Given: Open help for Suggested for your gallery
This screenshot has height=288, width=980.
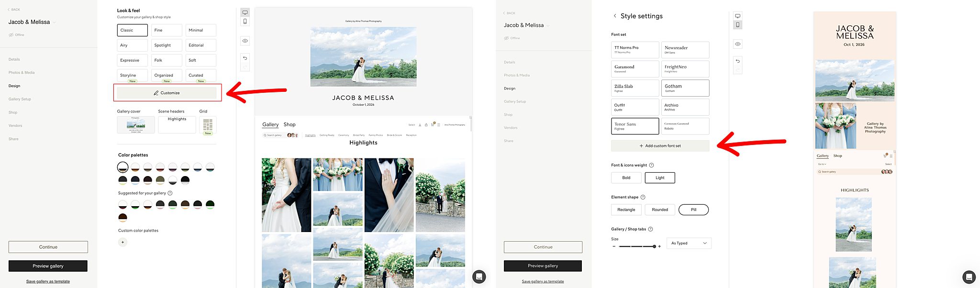Looking at the screenshot, I should click(170, 193).
